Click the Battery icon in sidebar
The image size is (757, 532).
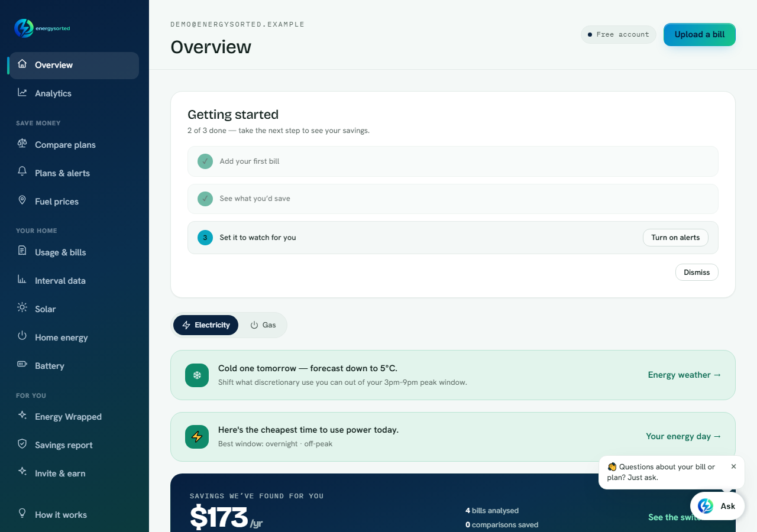pyautogui.click(x=22, y=365)
